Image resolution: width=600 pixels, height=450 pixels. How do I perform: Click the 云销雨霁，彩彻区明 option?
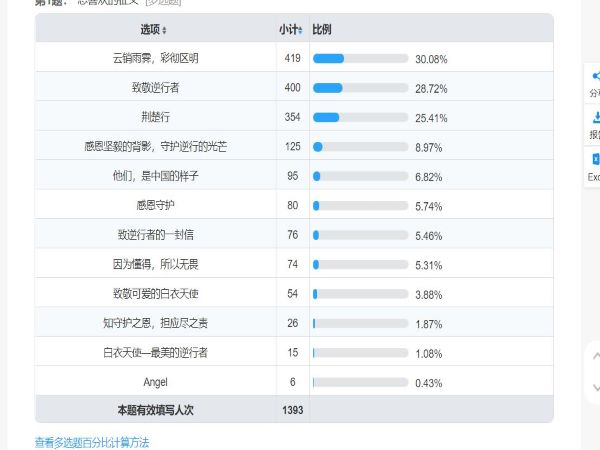(155, 58)
